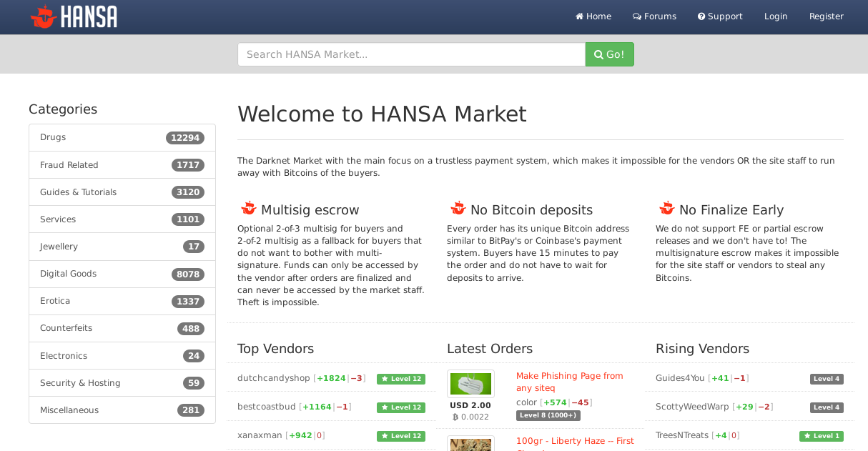Image resolution: width=868 pixels, height=451 pixels.
Task: Click the first Latest Orders thumbnail
Action: tap(470, 384)
